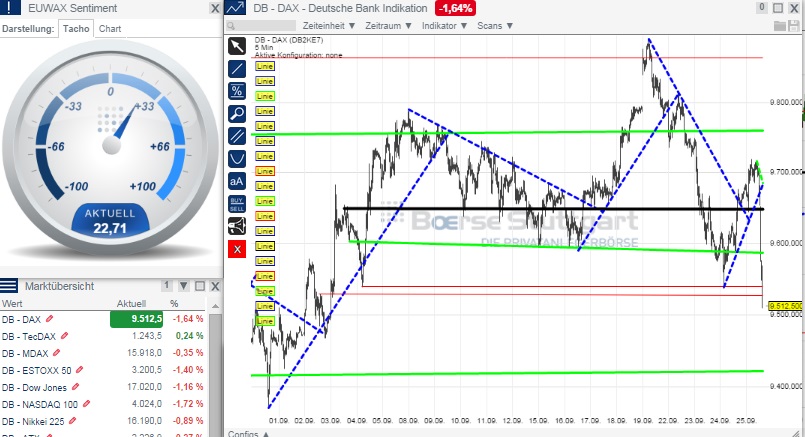Image resolution: width=805 pixels, height=437 pixels.
Task: Click the Marktübersicht vertical scrollbar thumb
Action: click(216, 375)
